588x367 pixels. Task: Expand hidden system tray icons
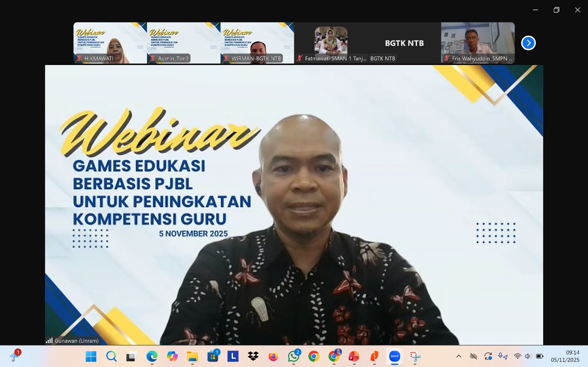click(x=459, y=356)
